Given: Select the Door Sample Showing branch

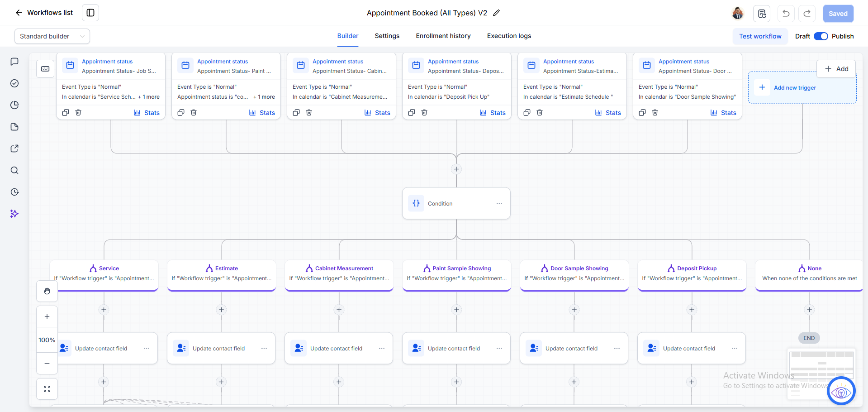Looking at the screenshot, I should [x=574, y=275].
